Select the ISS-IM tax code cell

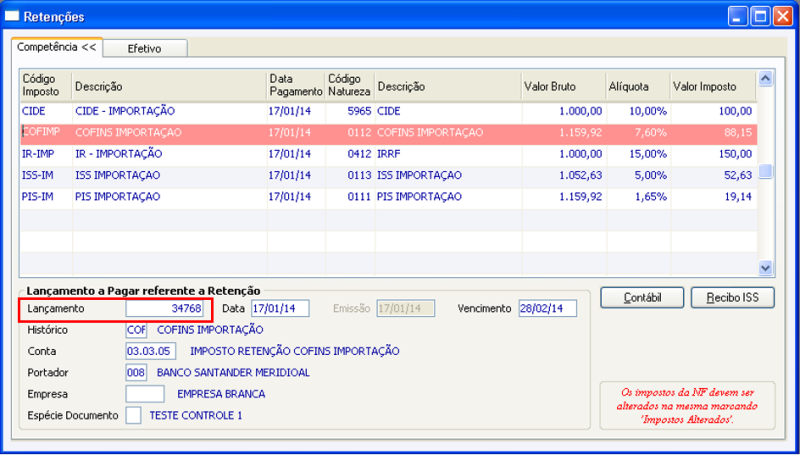click(46, 175)
